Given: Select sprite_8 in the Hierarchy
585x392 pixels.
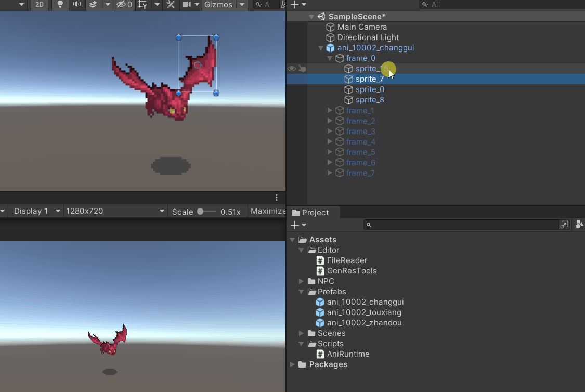Looking at the screenshot, I should click(370, 100).
